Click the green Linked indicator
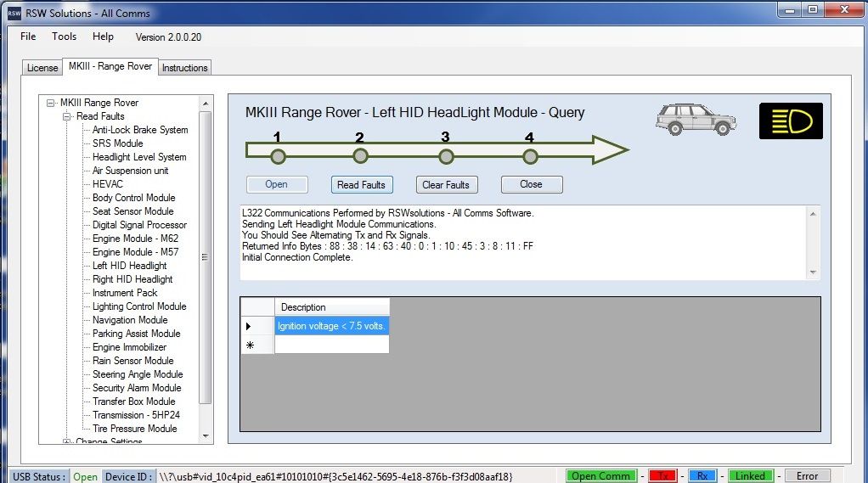 click(750, 476)
